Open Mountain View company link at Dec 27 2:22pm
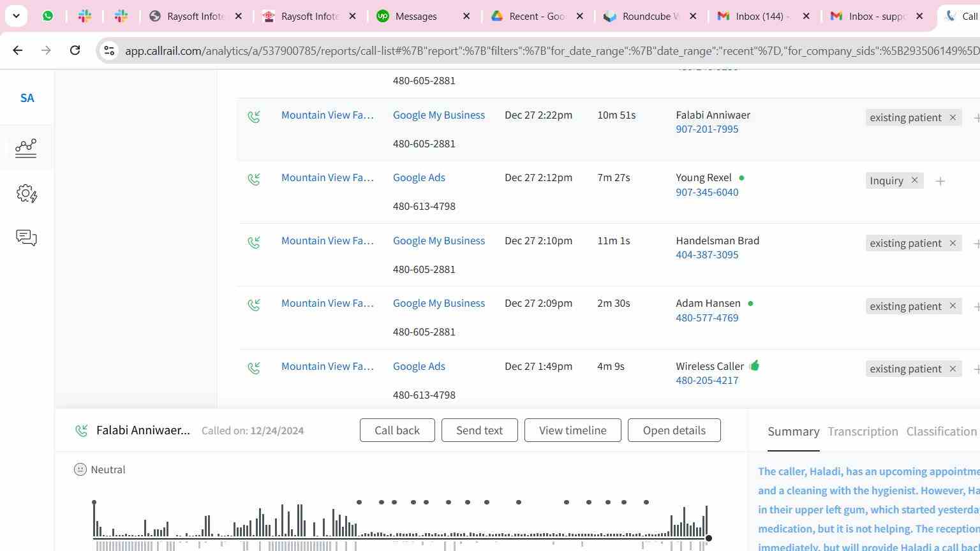 (x=327, y=115)
